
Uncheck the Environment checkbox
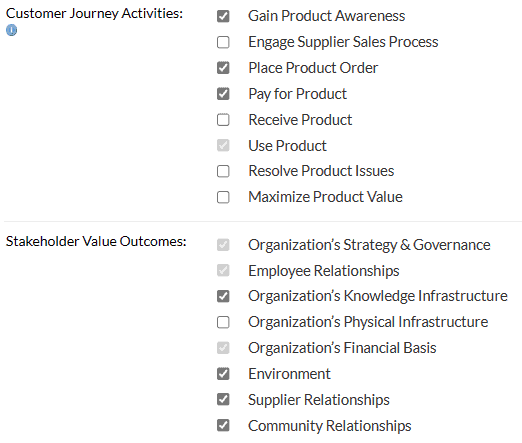coord(223,374)
